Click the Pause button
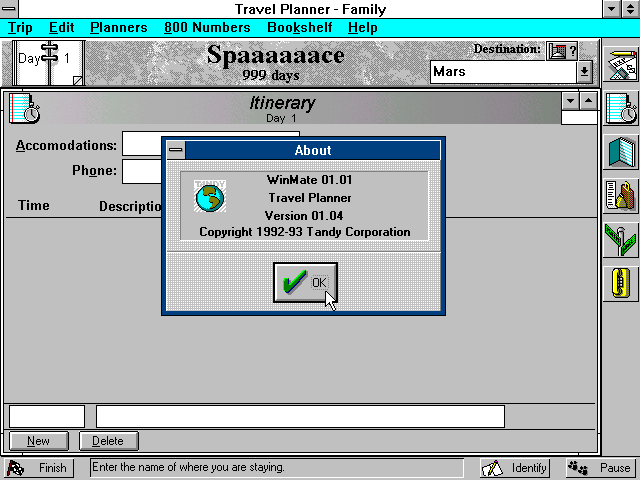 (601, 468)
